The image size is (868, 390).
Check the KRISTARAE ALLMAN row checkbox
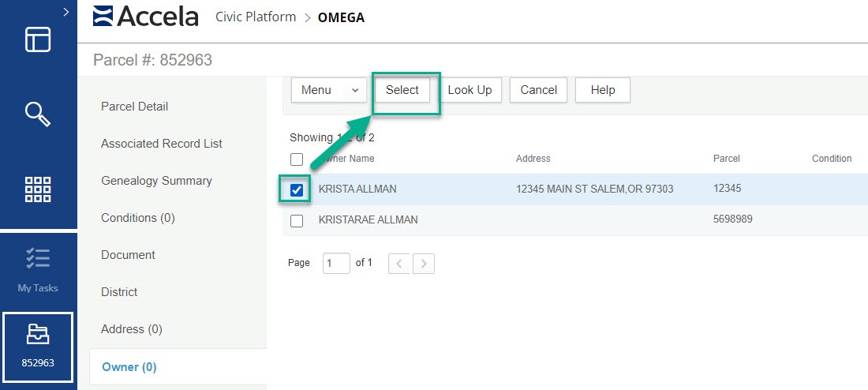pos(297,221)
